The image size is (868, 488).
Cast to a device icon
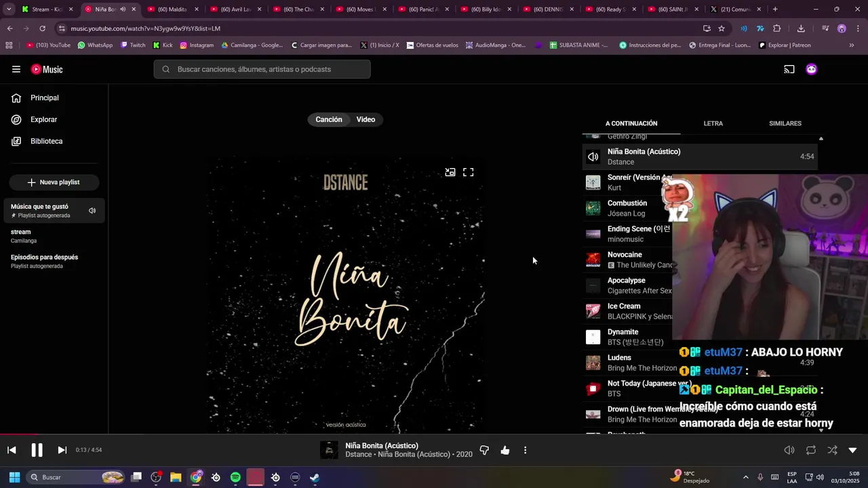(x=789, y=69)
